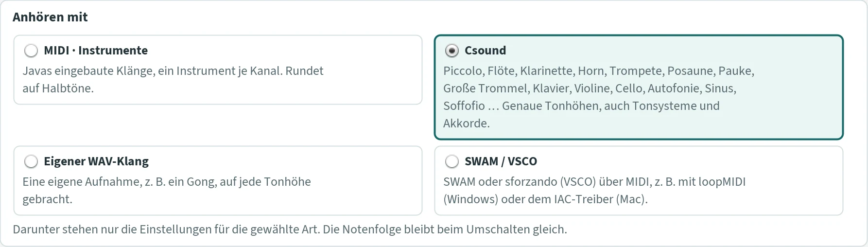Click the 'Eine eigene Aufnahme' Gong description

pos(167,182)
